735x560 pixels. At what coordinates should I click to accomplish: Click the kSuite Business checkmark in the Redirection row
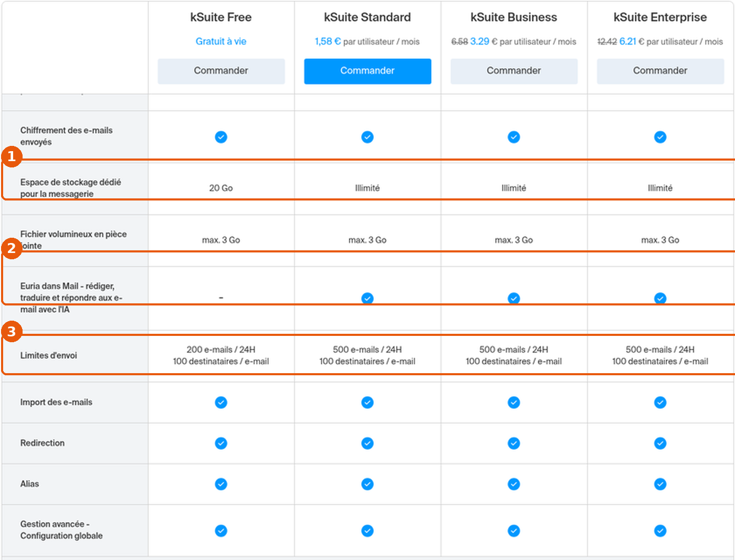(x=514, y=443)
